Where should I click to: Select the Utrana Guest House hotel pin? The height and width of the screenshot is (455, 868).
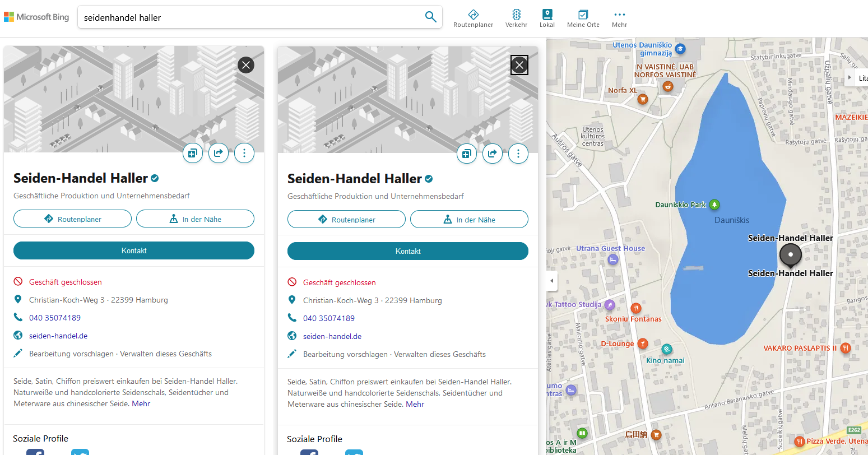pyautogui.click(x=613, y=259)
